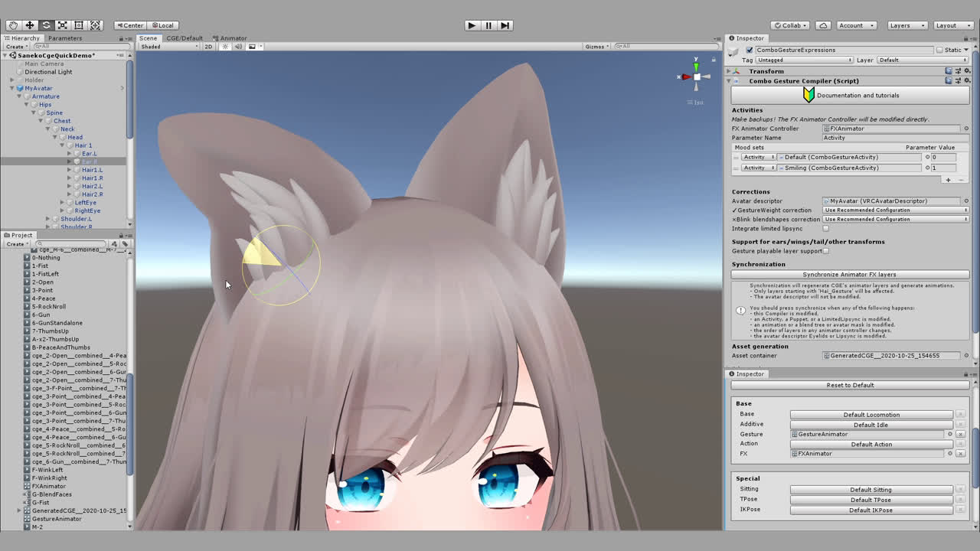980x551 pixels.
Task: Toggle Local handle rotation button
Action: tap(162, 25)
